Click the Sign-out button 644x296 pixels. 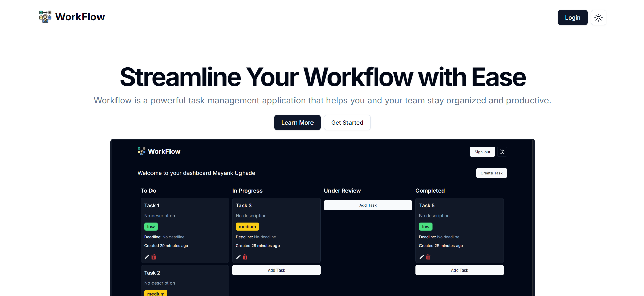click(x=482, y=152)
